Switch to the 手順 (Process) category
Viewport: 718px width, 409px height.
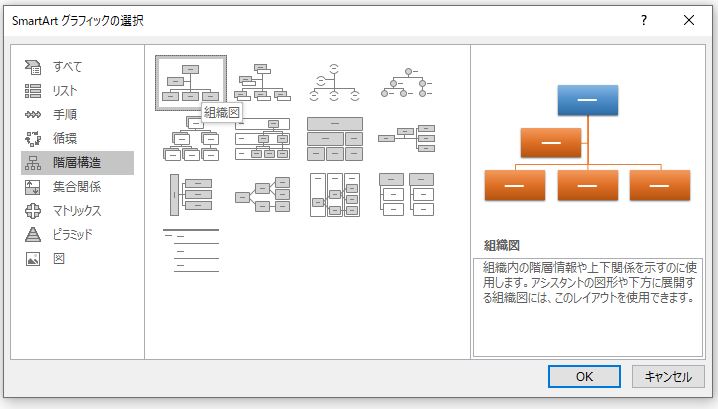[x=77, y=115]
